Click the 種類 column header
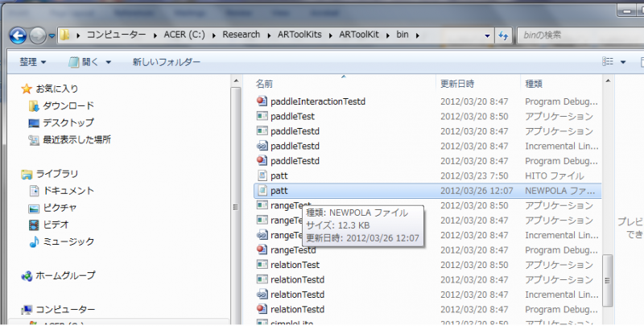This screenshot has width=644, height=326. (534, 84)
